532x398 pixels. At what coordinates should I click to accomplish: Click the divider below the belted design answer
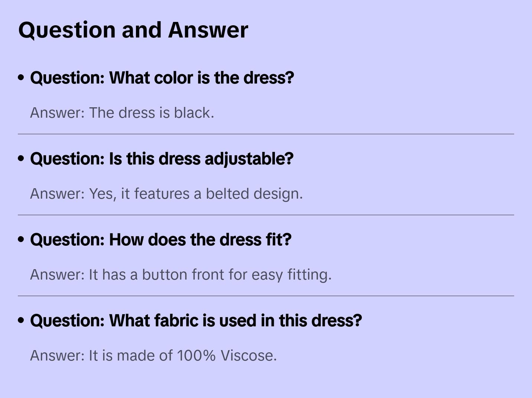tap(266, 215)
